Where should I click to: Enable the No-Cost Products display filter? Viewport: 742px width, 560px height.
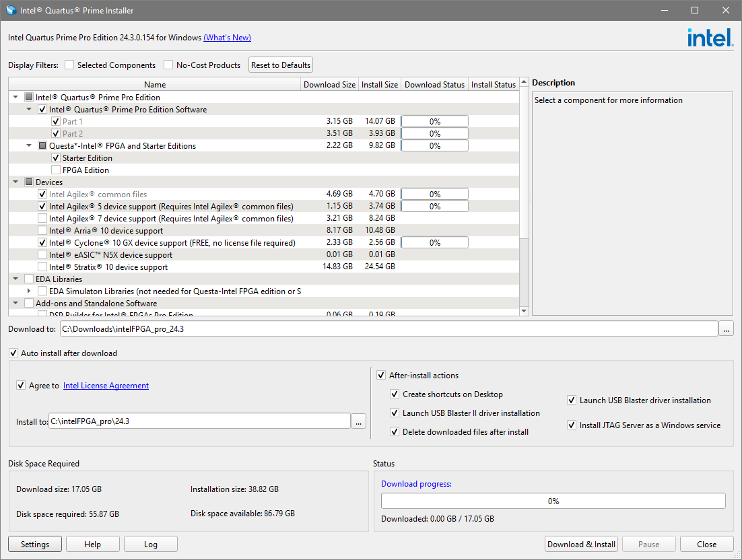point(168,65)
